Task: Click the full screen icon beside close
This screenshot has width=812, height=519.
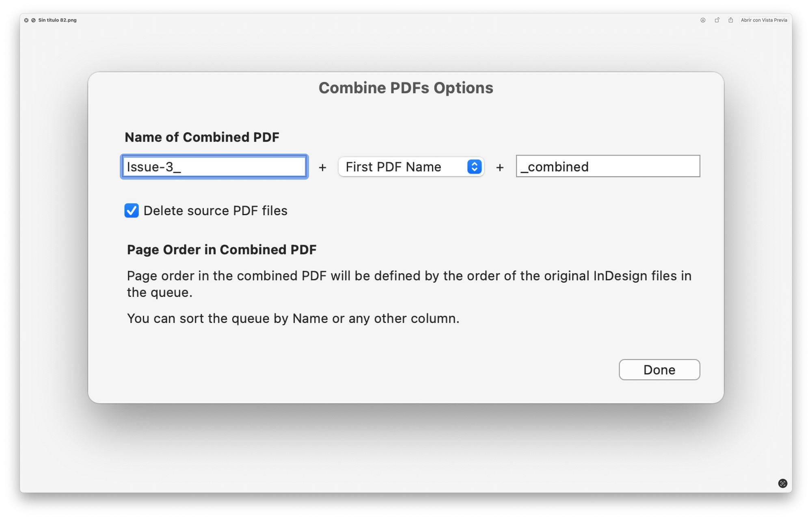Action: [x=33, y=20]
